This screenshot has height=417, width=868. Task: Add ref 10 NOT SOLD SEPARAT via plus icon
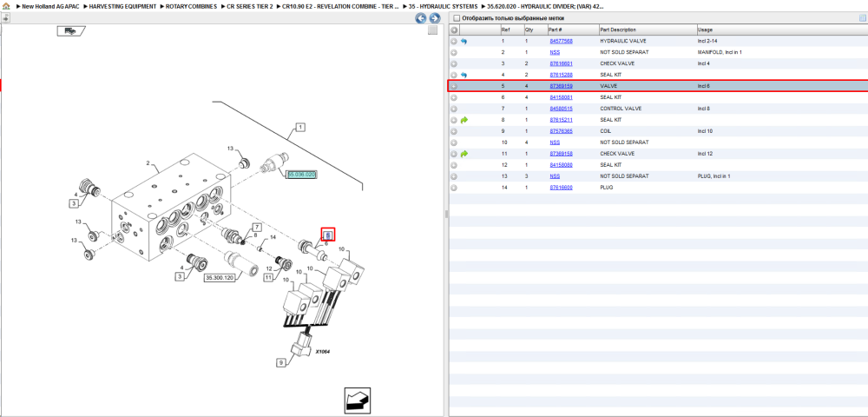[x=454, y=142]
